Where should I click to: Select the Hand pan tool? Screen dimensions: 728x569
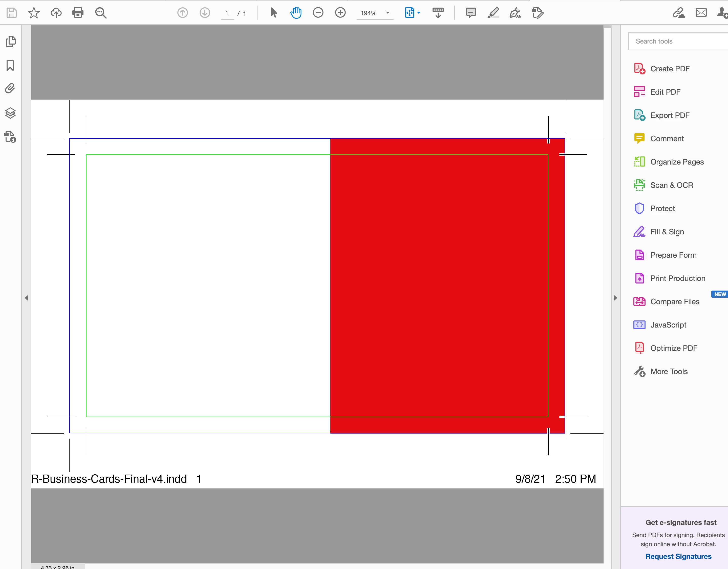[x=296, y=13]
